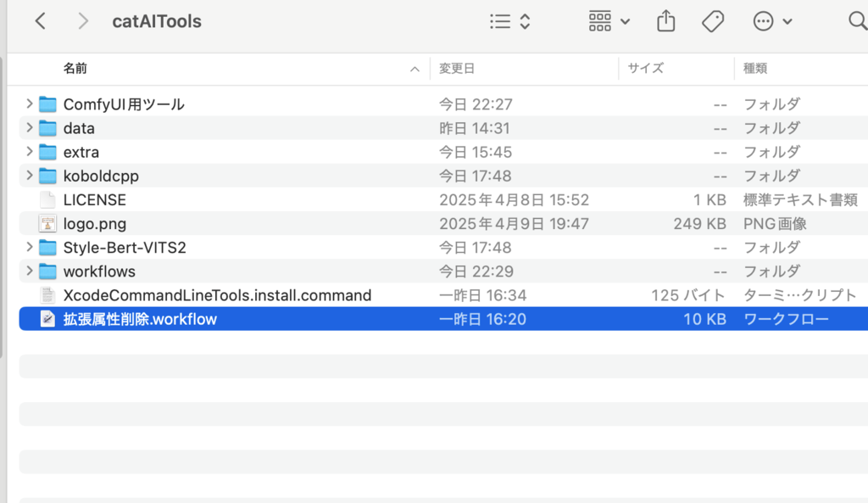This screenshot has width=868, height=503.
Task: Click the date 今日 15:45
Action: [x=476, y=152]
